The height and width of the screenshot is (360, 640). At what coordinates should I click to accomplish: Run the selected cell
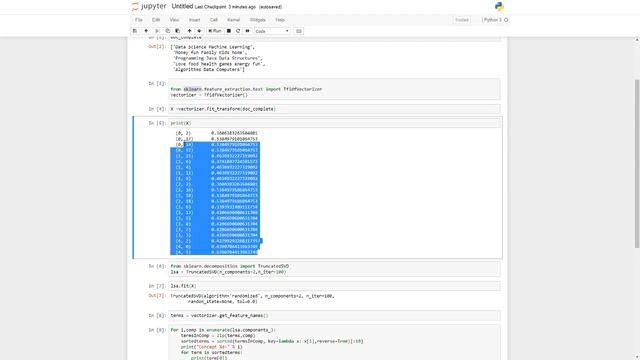pos(215,31)
